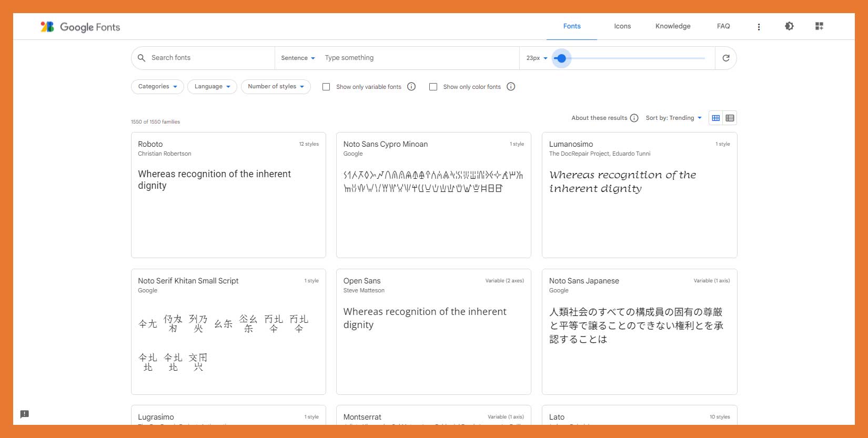Open Noto Serif Khitan Small Script font
The height and width of the screenshot is (438, 868).
point(228,332)
